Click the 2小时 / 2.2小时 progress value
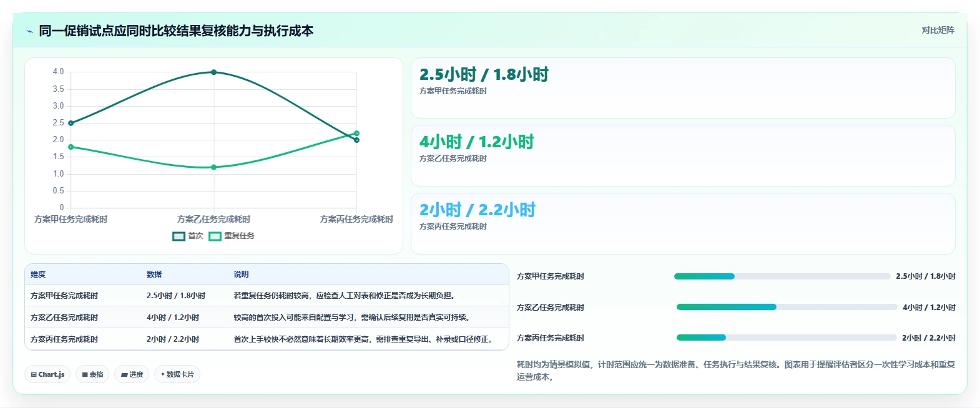The width and height of the screenshot is (980, 408). 929,338
